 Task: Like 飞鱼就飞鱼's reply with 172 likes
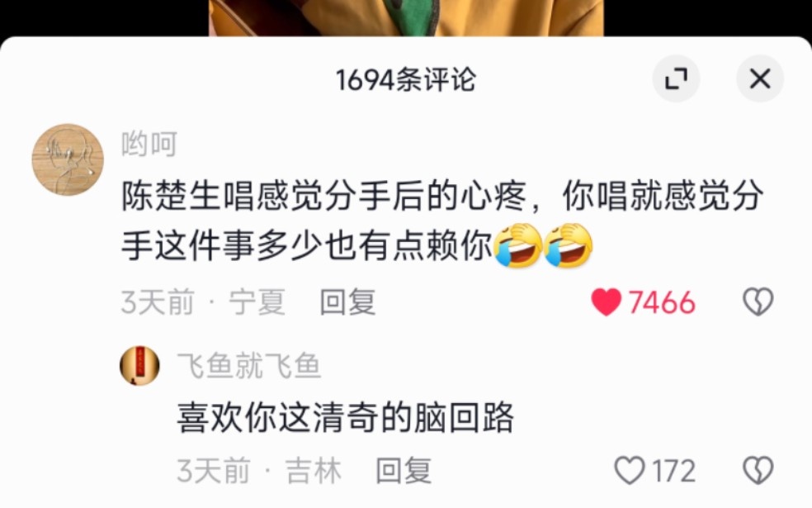point(629,470)
